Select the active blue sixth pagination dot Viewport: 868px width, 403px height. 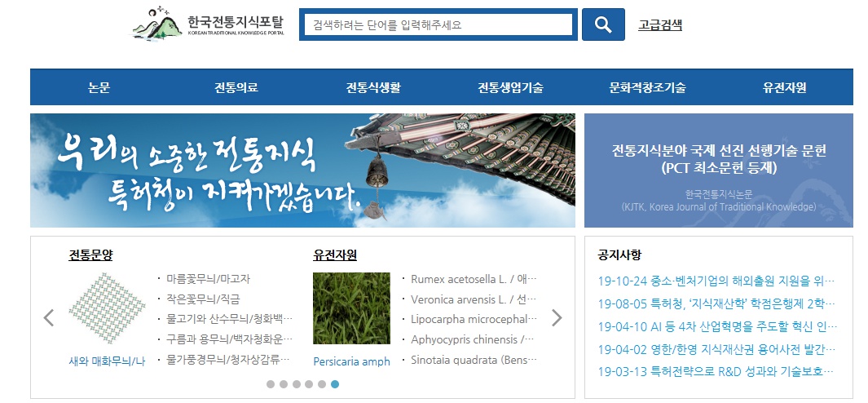click(x=335, y=384)
